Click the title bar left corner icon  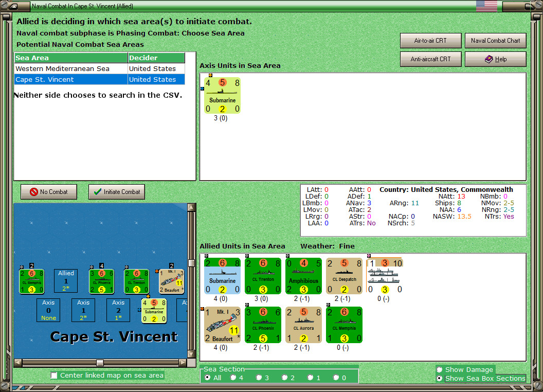point(14,6)
